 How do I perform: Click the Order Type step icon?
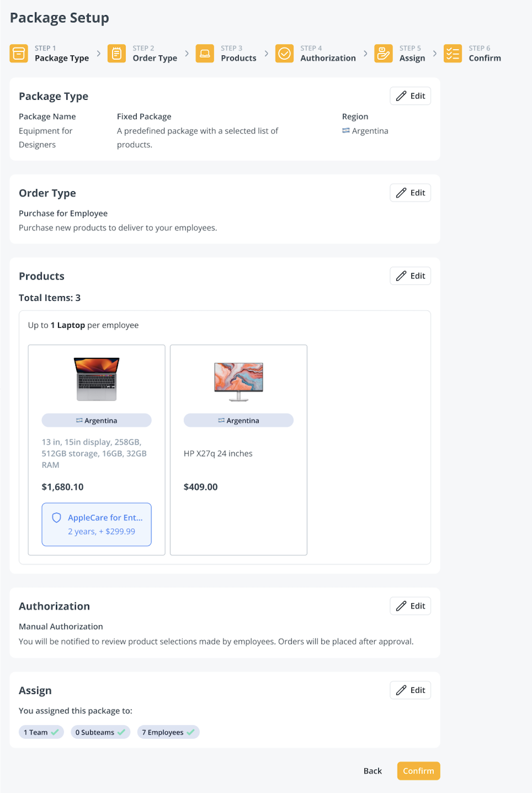[x=117, y=54]
